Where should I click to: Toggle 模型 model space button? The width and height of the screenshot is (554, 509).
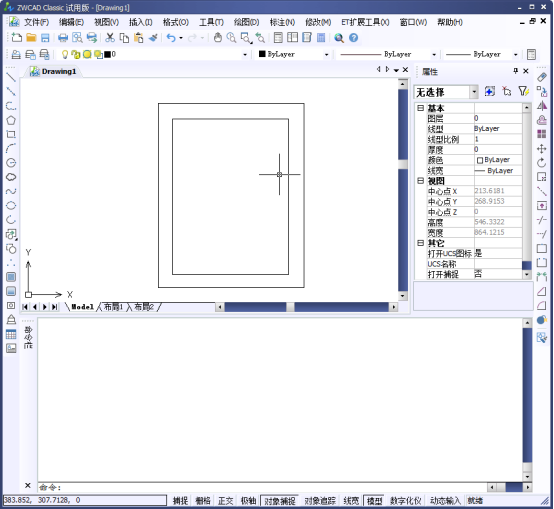(375, 501)
